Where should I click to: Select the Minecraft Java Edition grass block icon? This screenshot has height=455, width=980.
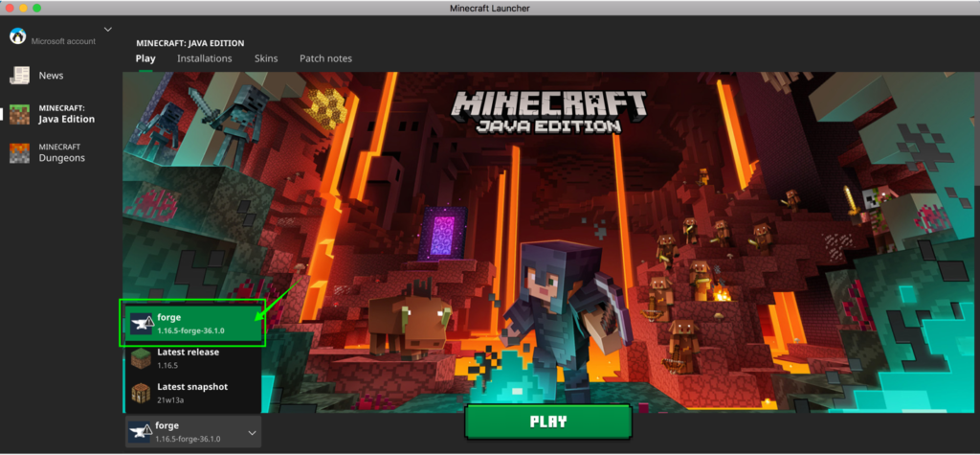pyautogui.click(x=19, y=114)
